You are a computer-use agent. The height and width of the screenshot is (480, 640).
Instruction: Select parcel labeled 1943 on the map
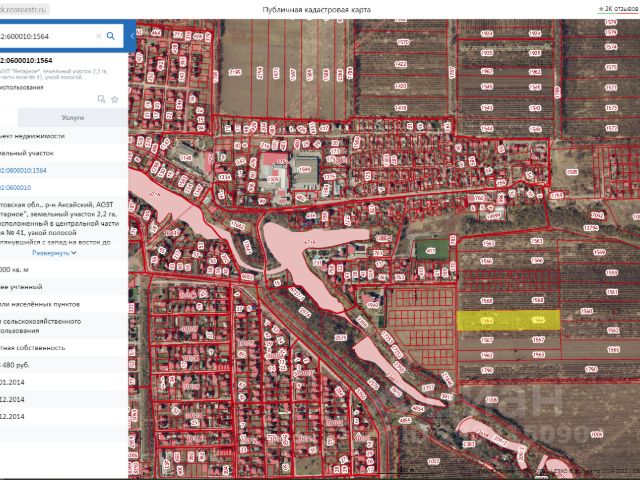372,305
